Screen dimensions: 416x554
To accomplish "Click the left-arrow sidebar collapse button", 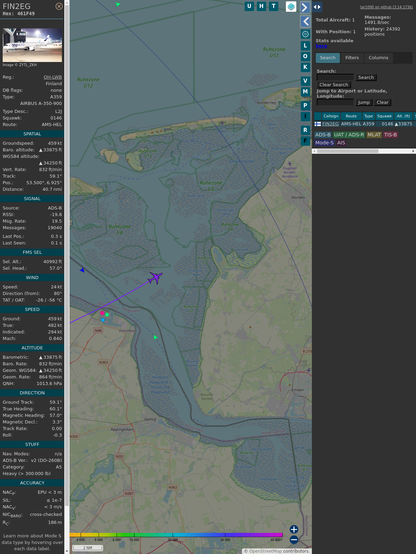I will click(305, 22).
